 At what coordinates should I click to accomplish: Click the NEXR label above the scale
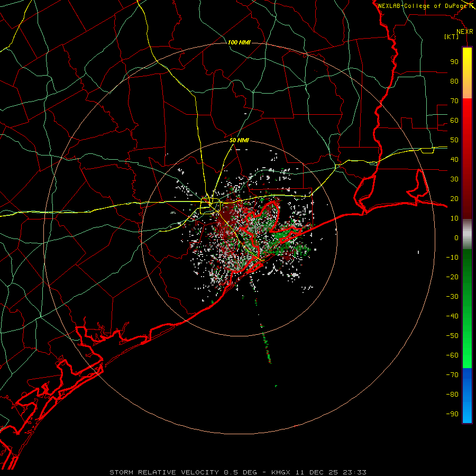[x=465, y=32]
